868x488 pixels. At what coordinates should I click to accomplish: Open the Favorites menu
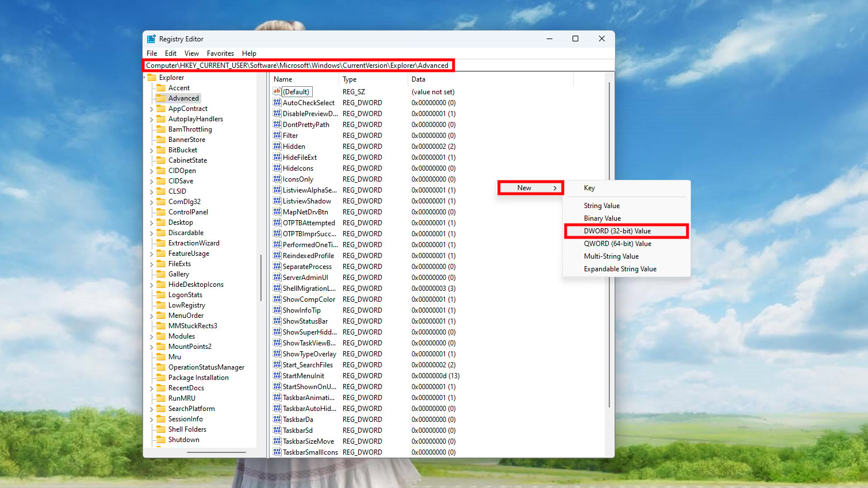[x=220, y=53]
